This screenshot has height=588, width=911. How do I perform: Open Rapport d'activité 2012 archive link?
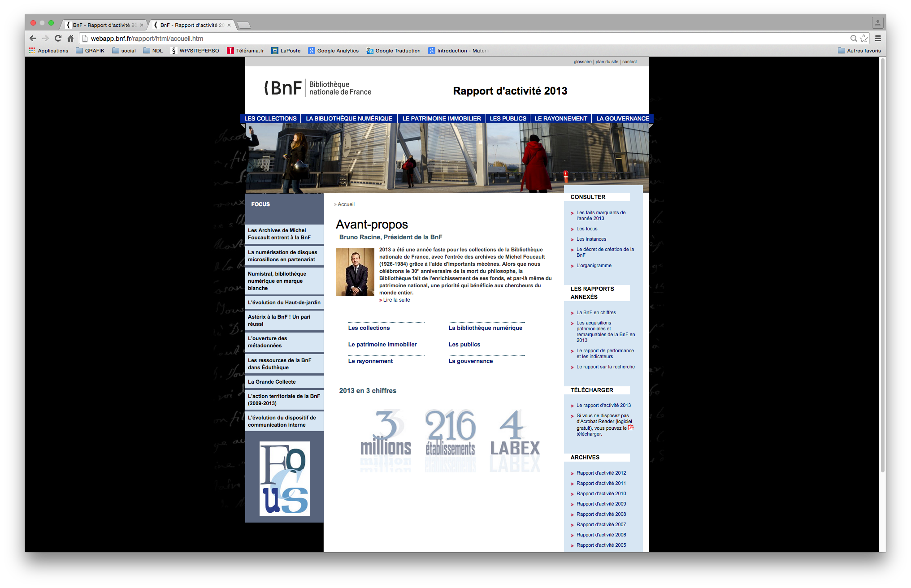pyautogui.click(x=601, y=473)
